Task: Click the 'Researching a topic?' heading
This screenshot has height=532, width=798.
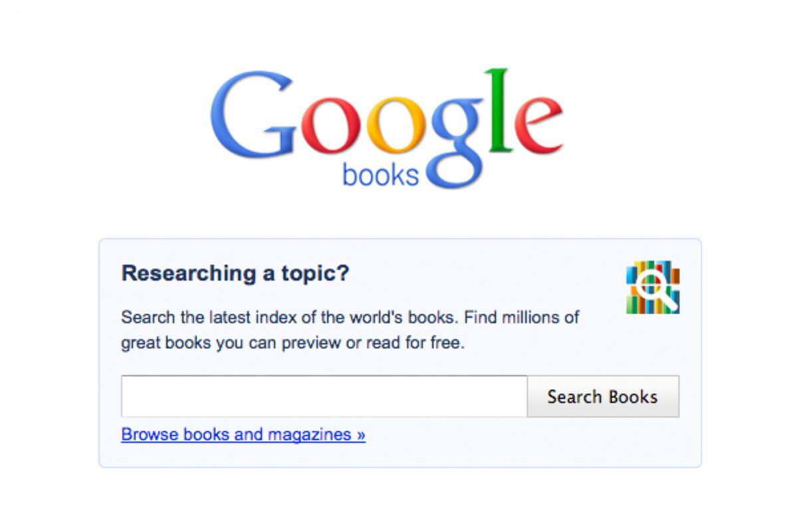Action: pos(235,273)
